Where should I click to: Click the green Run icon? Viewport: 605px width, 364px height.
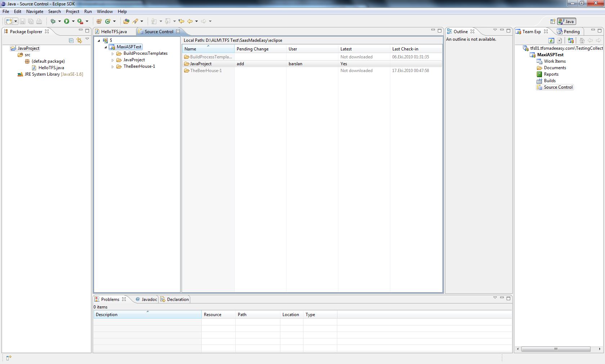coord(67,21)
